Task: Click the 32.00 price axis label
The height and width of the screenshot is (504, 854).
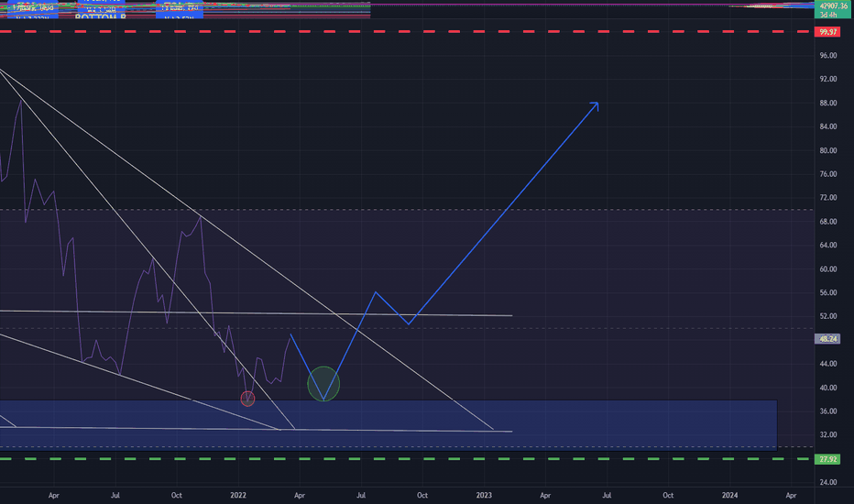Action: [827, 434]
